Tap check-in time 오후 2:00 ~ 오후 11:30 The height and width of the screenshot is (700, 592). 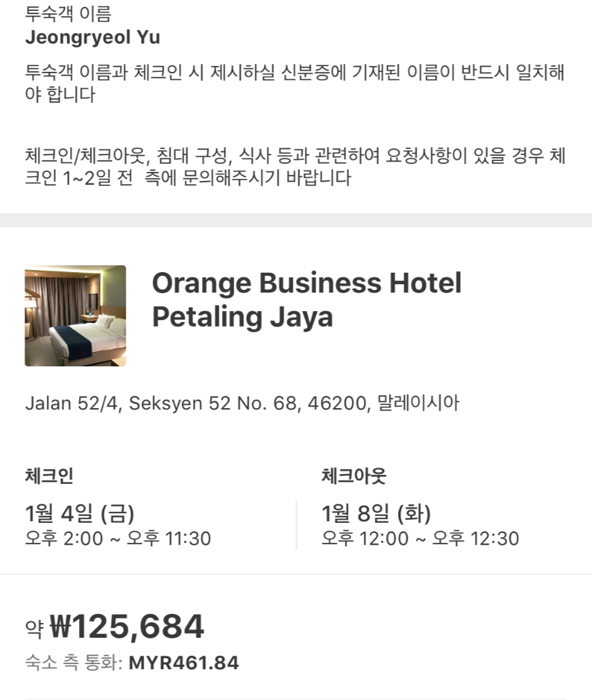coord(118,538)
